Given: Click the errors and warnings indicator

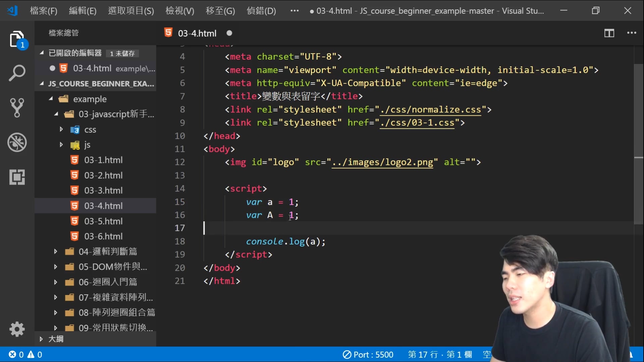Looking at the screenshot, I should [x=25, y=355].
